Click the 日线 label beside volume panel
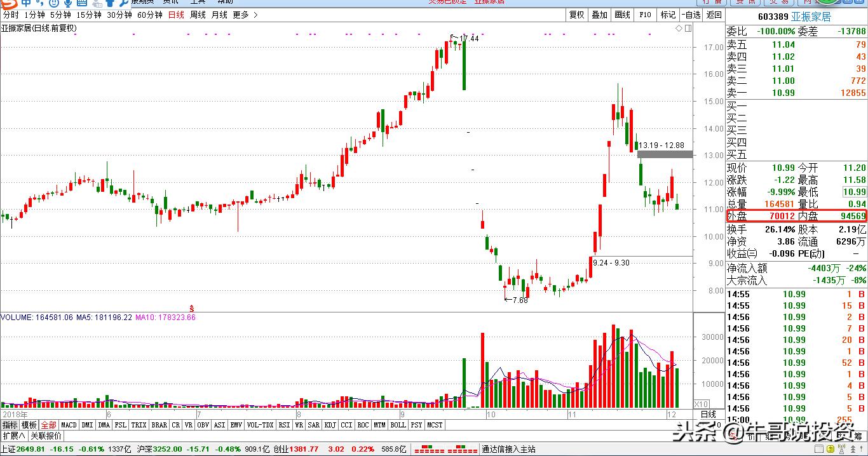868x456 pixels. coord(709,415)
